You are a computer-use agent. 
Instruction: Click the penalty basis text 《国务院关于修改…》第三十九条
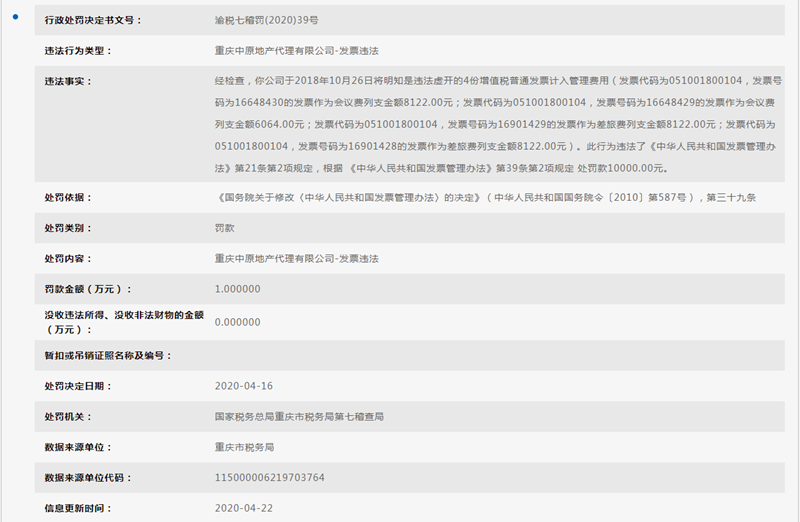pyautogui.click(x=485, y=197)
